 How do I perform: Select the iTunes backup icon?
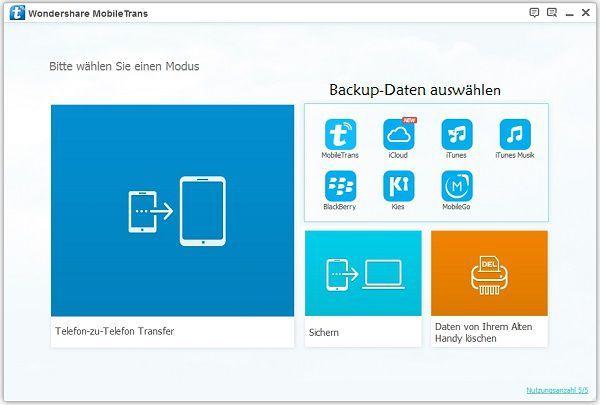[457, 134]
